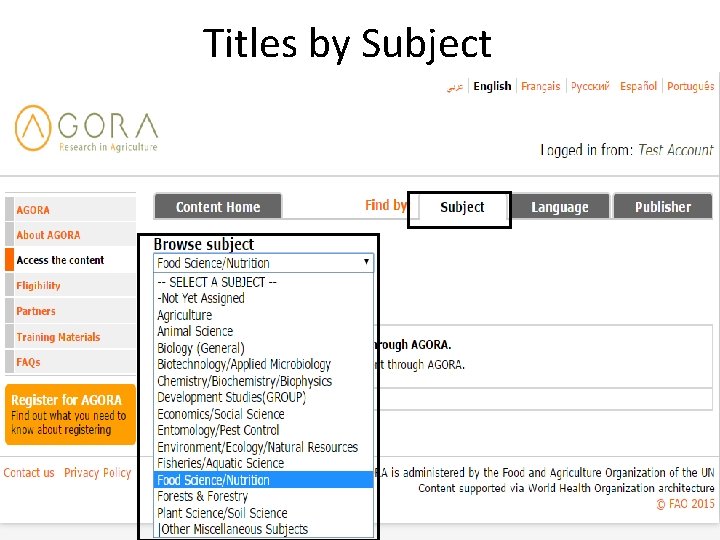Open the Content Home tab
The width and height of the screenshot is (720, 540).
point(218,207)
